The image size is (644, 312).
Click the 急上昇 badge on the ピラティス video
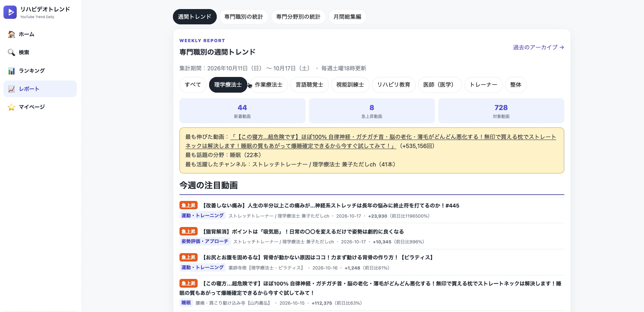(x=189, y=257)
